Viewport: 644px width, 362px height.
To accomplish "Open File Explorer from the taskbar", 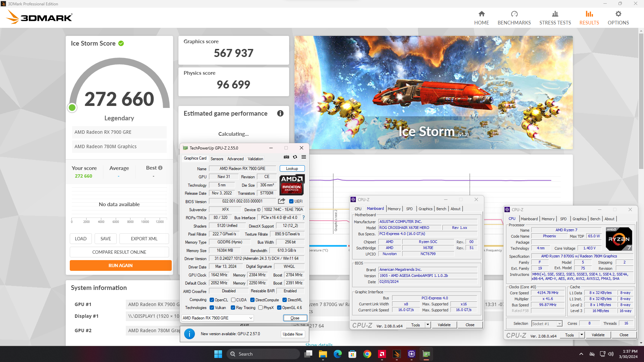I will (x=323, y=354).
